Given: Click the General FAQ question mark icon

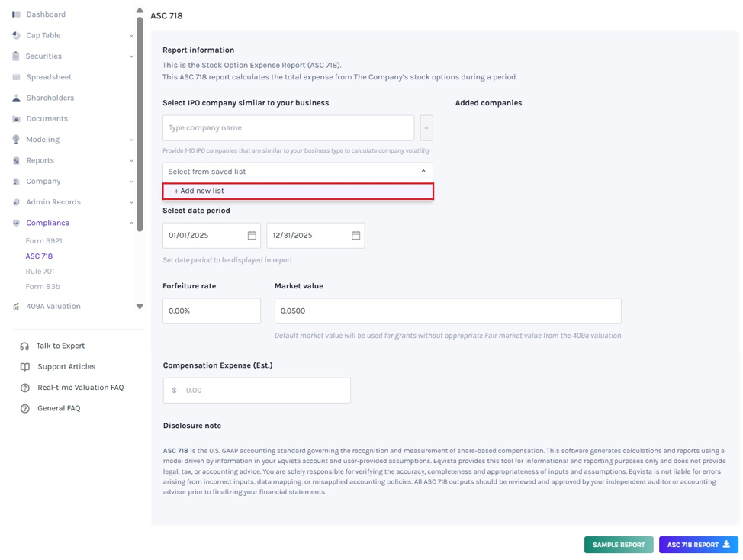Looking at the screenshot, I should coord(25,408).
